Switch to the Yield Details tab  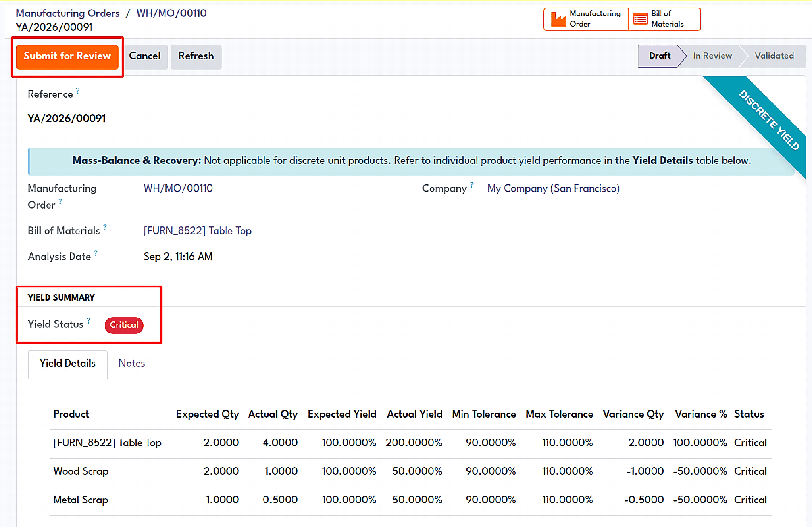pos(67,364)
